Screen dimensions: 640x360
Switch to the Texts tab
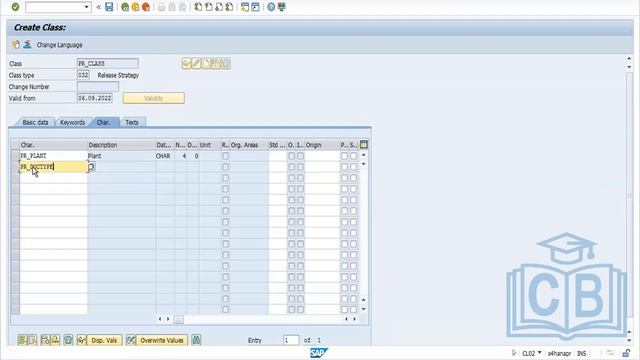132,122
